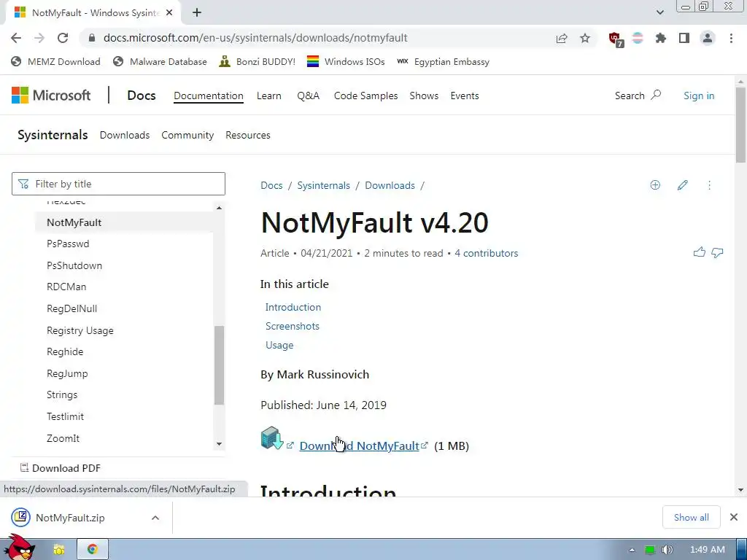Click the sidebar list scroll-up arrow
Image resolution: width=747 pixels, height=560 pixels.
(219, 208)
